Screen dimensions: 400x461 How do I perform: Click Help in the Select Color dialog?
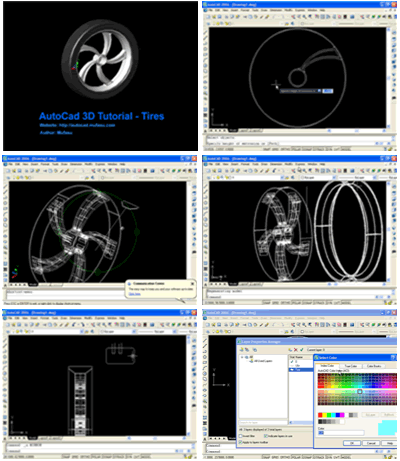389,443
